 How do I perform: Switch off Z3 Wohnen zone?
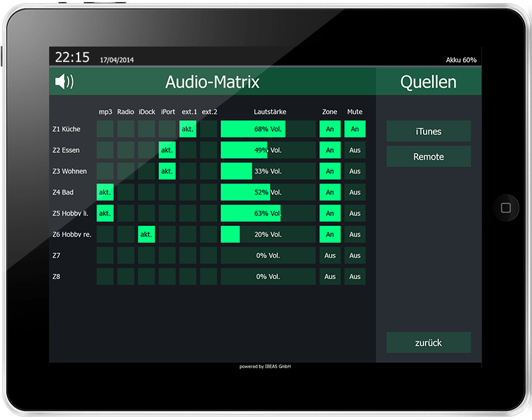330,171
